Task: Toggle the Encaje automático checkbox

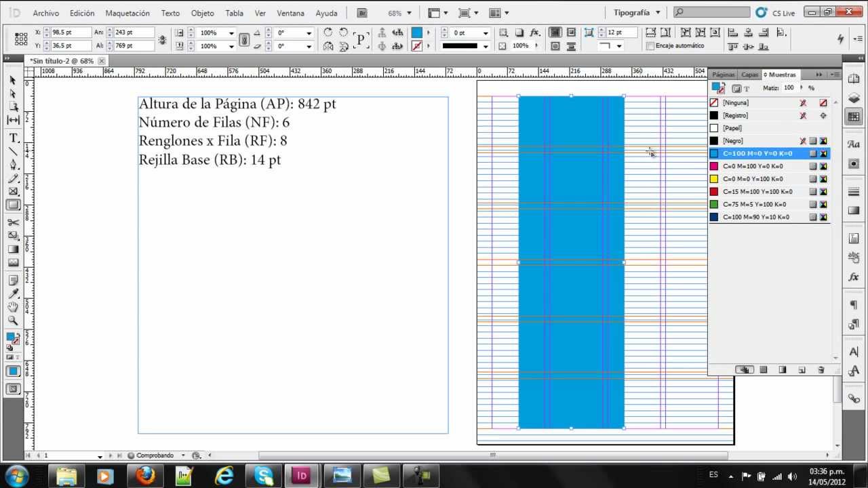Action: (650, 46)
